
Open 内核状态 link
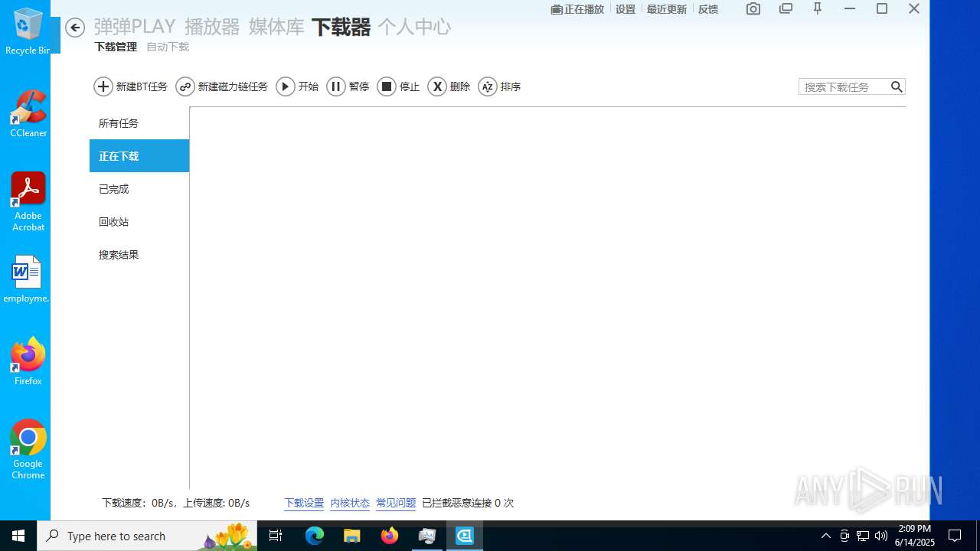pyautogui.click(x=350, y=503)
